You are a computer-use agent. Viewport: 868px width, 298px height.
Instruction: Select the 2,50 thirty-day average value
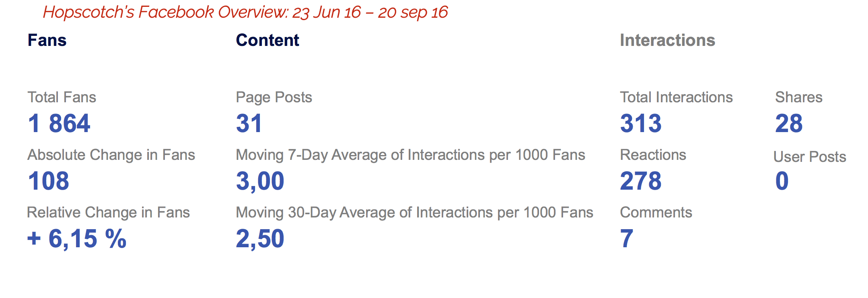point(260,238)
